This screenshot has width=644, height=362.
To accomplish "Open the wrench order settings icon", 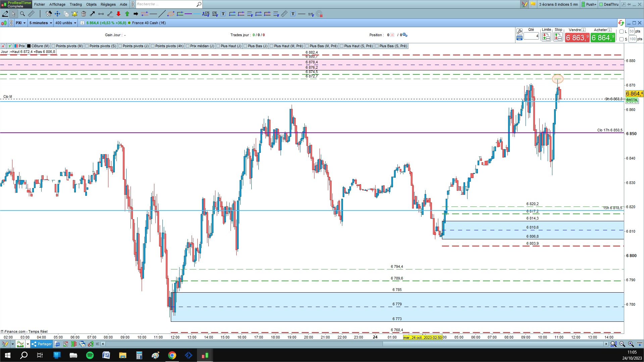I will (x=519, y=32).
